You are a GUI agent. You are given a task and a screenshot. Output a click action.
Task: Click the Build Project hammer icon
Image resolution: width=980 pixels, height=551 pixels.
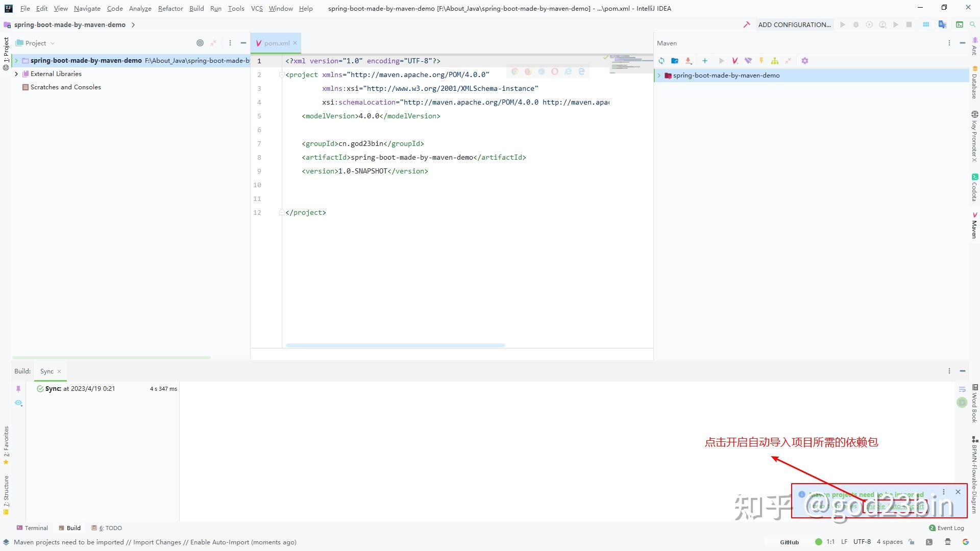(x=747, y=24)
